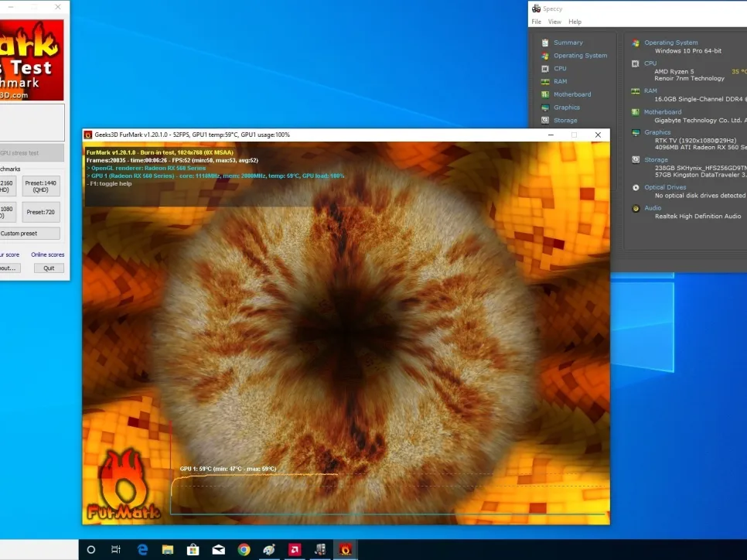Open Task View from the taskbar
Viewport: 747px width, 560px height.
click(x=116, y=550)
